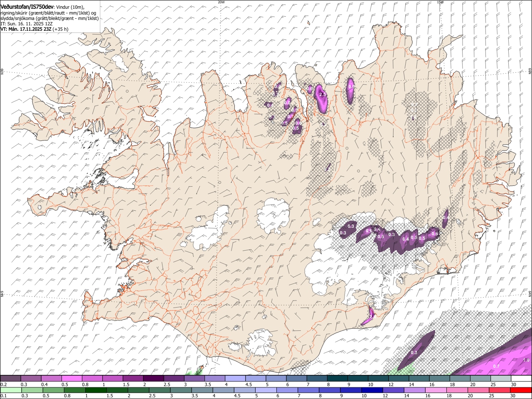This screenshot has height=399, width=532.
Task: Pick the bright pink legend swatch between 0.5 and 0.8
Action: click(72, 379)
